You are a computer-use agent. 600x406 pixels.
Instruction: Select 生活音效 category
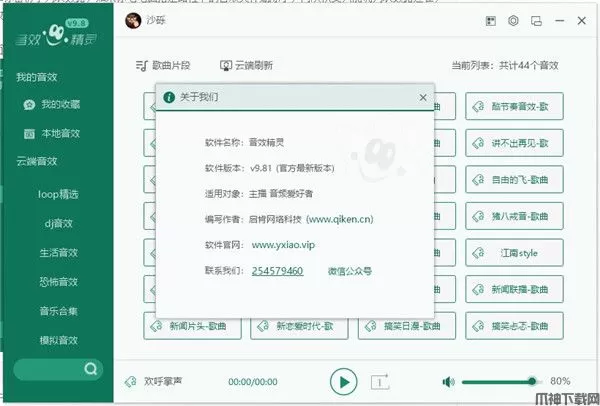tap(58, 253)
